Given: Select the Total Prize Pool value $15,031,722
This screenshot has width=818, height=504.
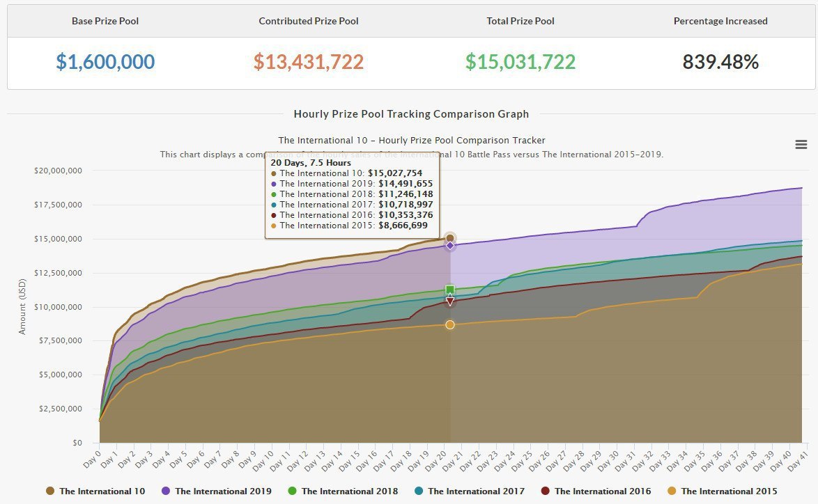Looking at the screenshot, I should [x=520, y=61].
